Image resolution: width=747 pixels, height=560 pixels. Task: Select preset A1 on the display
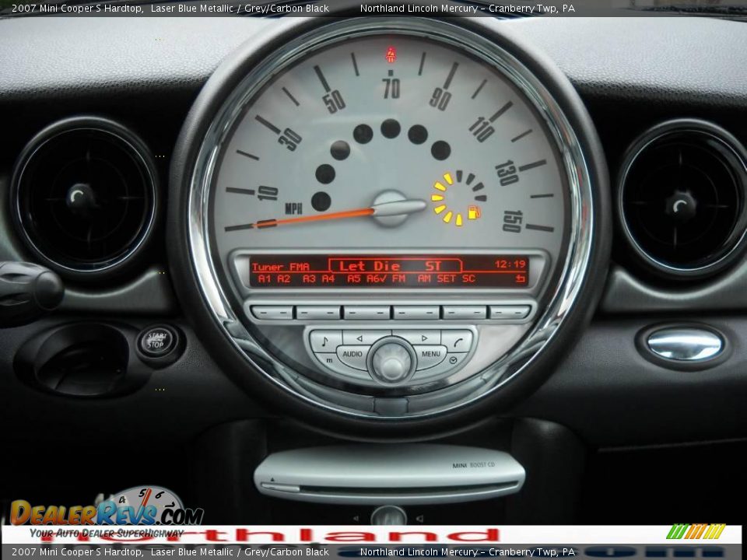click(265, 278)
